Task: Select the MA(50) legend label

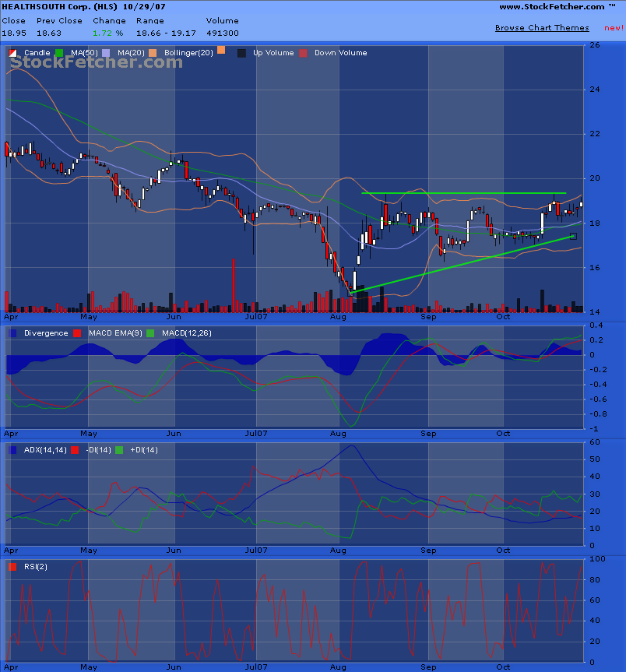Action: 84,53
